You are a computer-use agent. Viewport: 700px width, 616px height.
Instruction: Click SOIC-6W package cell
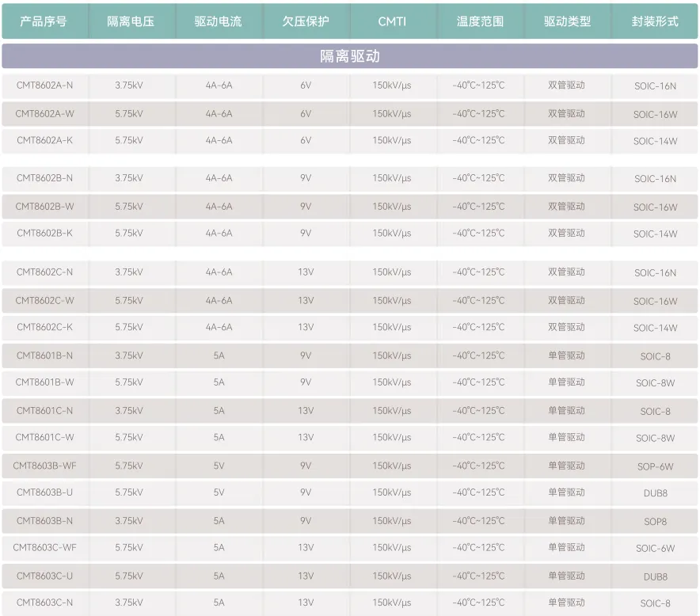(656, 548)
